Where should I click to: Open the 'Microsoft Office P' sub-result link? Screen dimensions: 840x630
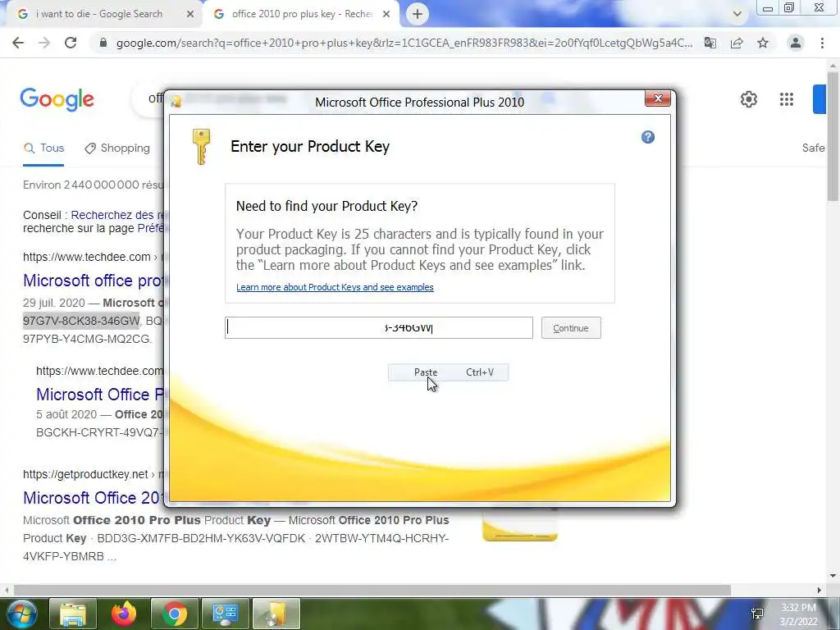click(x=100, y=395)
